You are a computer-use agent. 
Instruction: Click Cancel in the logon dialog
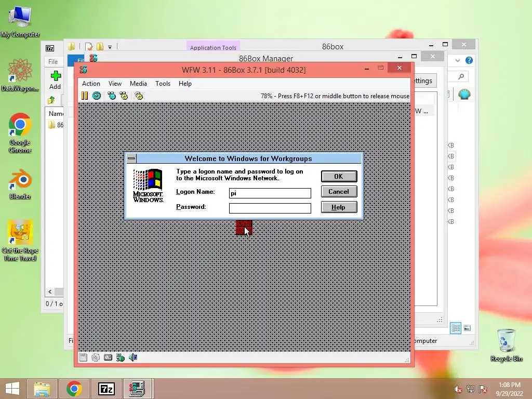point(339,192)
